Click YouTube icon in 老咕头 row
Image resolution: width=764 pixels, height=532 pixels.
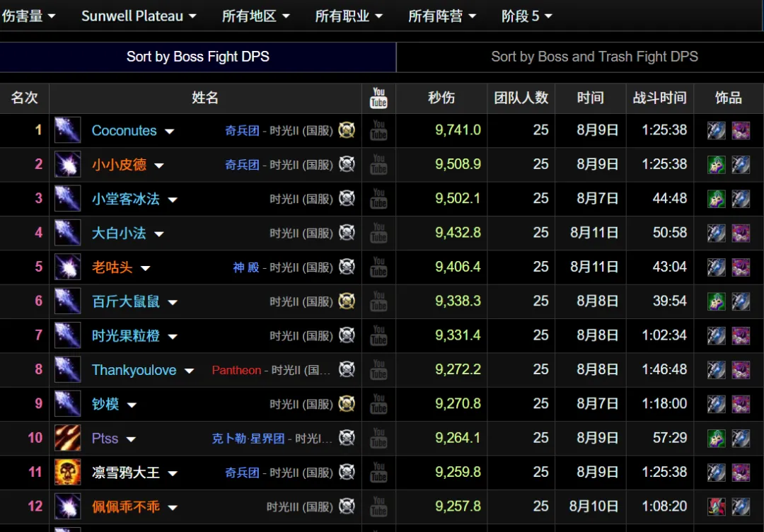[x=378, y=267]
